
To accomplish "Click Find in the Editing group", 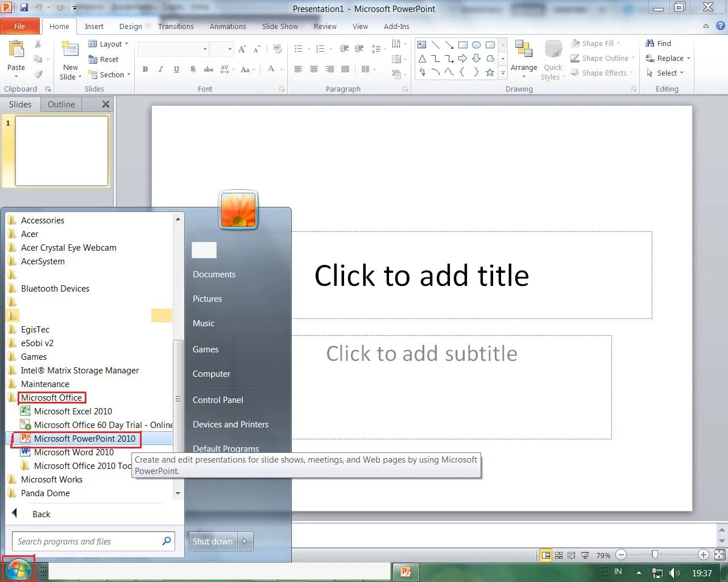I will coord(659,43).
